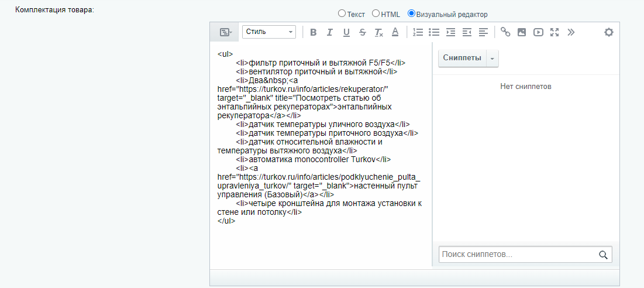
Task: Open the Стиль style dropdown
Action: (x=269, y=32)
